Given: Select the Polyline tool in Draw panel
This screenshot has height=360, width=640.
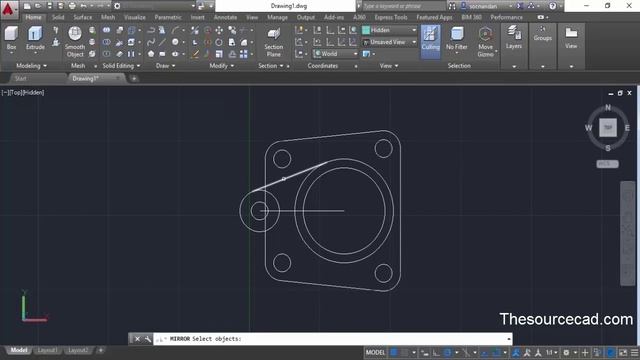Looking at the screenshot, I should [151, 30].
